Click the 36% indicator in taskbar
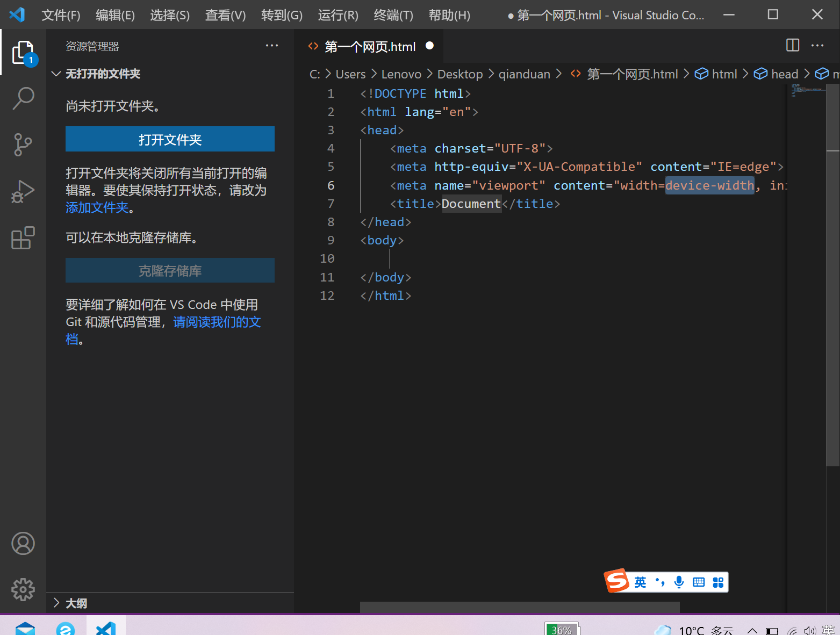Image resolution: width=840 pixels, height=635 pixels. click(x=562, y=629)
